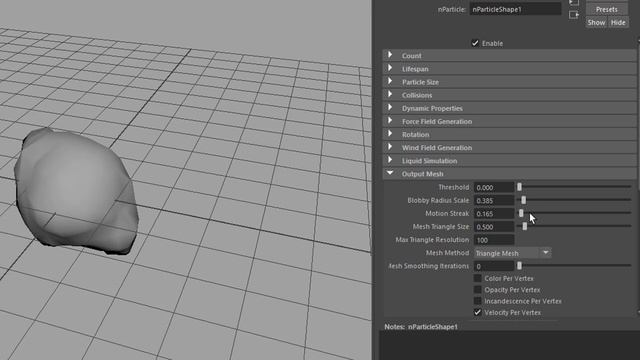Click the Motion Streak label
The width and height of the screenshot is (640, 360).
pyautogui.click(x=447, y=213)
